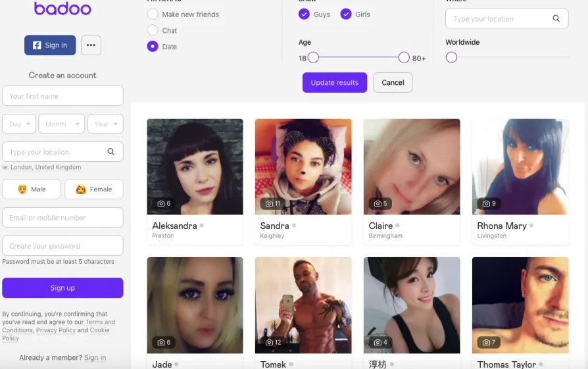Open 淳枋's profile photo
The width and height of the screenshot is (588, 369).
412,305
